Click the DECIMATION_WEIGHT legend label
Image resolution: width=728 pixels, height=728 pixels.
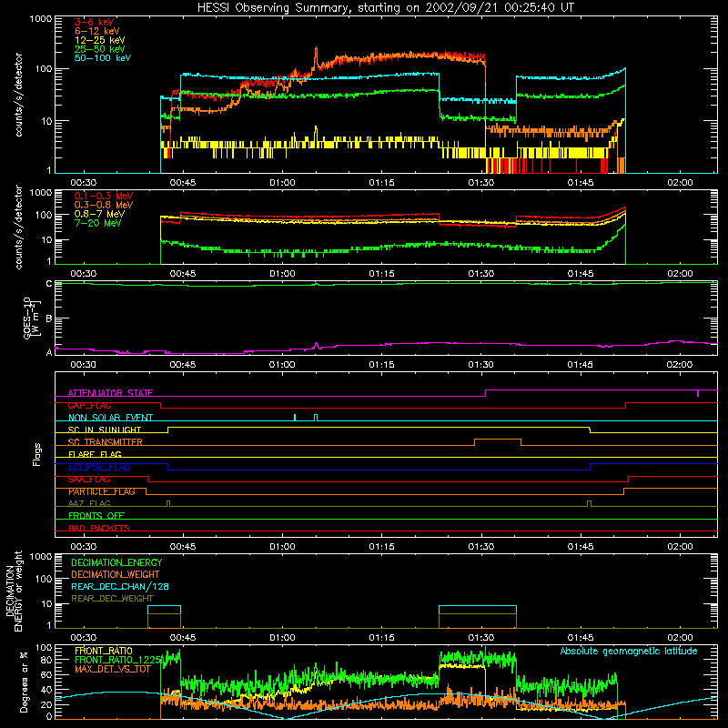[116, 575]
